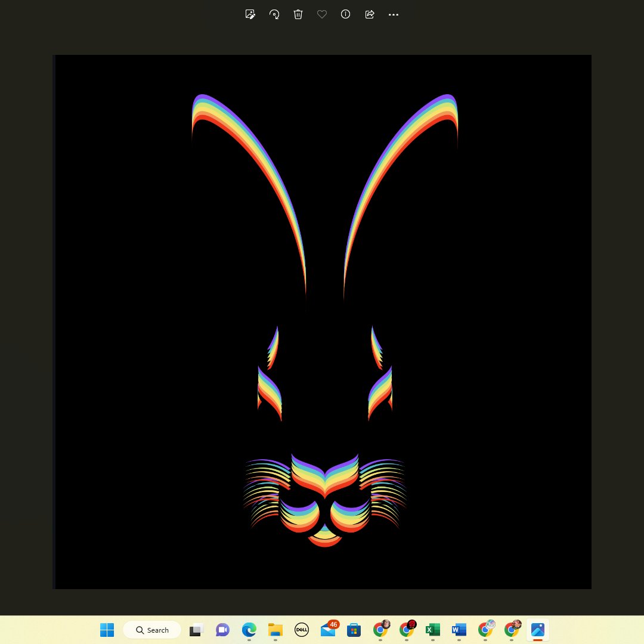Rotate the picture with the rotate icon
Screen dimensions: 644x644
click(274, 14)
